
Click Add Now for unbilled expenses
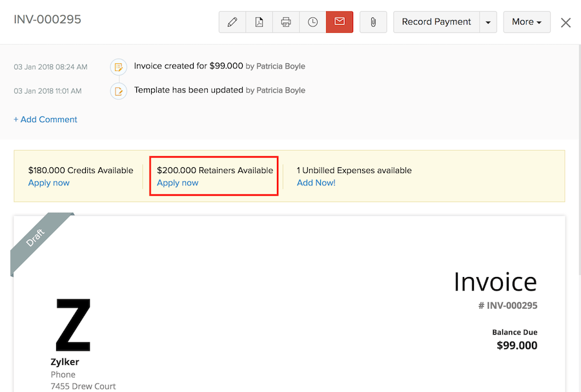[x=316, y=183]
